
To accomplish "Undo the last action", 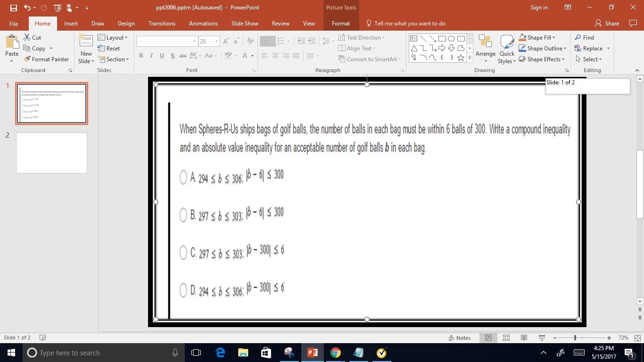I will click(27, 8).
